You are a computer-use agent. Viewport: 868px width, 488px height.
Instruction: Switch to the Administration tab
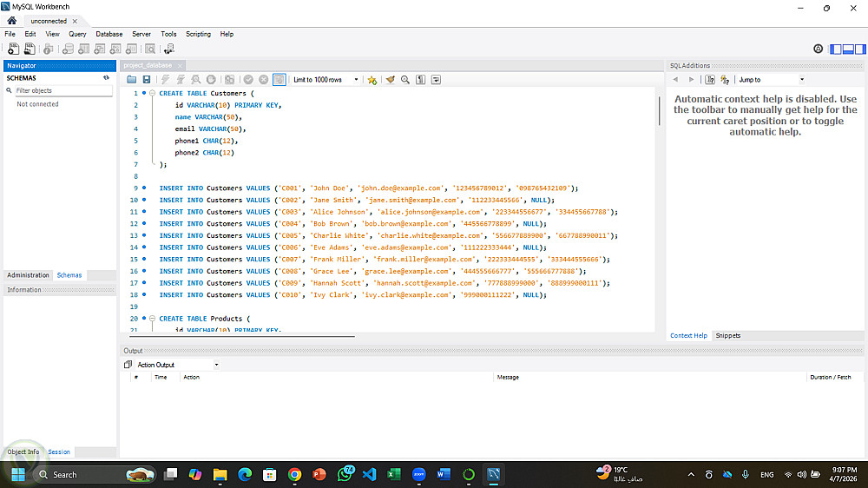pyautogui.click(x=28, y=275)
